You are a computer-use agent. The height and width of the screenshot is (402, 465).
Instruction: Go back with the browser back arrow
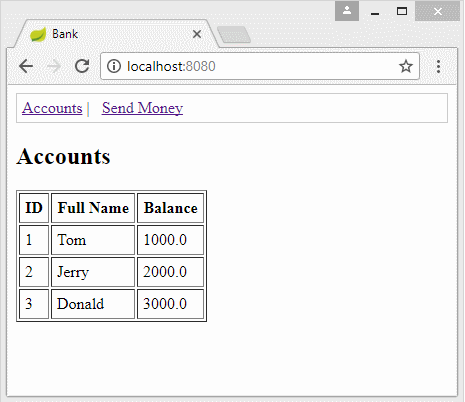click(x=26, y=66)
